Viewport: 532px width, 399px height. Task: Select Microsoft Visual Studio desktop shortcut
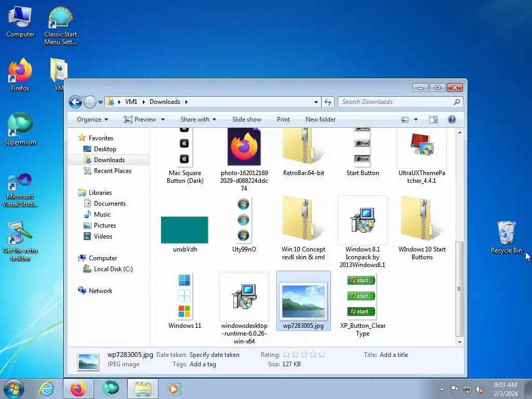[x=20, y=190]
